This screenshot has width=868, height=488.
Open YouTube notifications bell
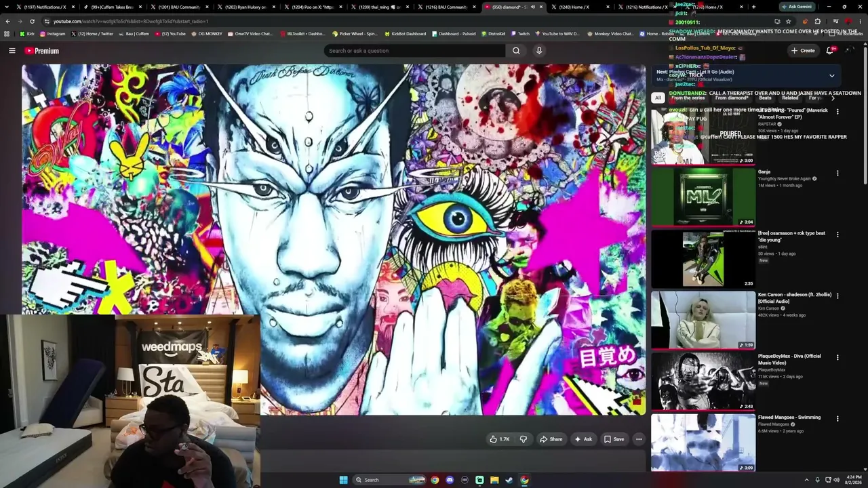click(x=830, y=50)
